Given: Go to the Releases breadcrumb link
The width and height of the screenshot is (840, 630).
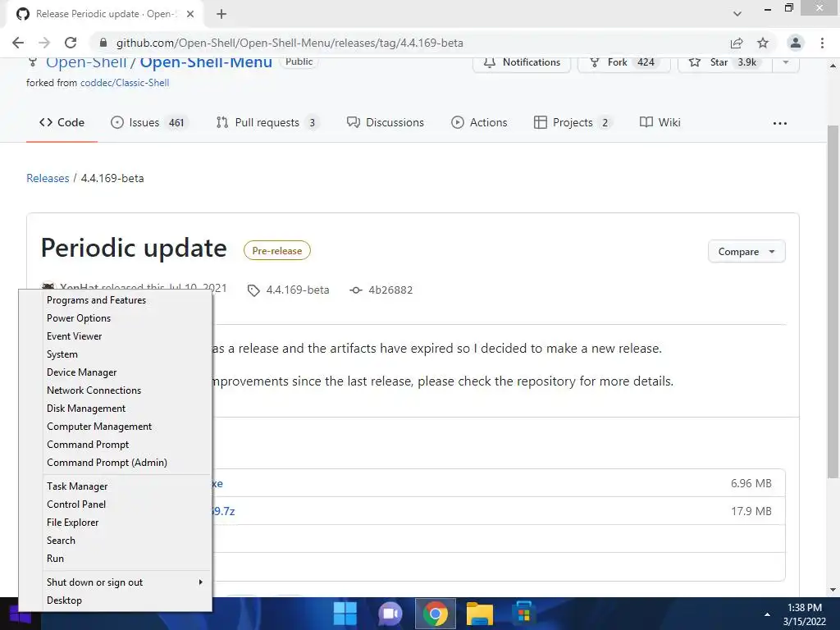Looking at the screenshot, I should coord(48,178).
